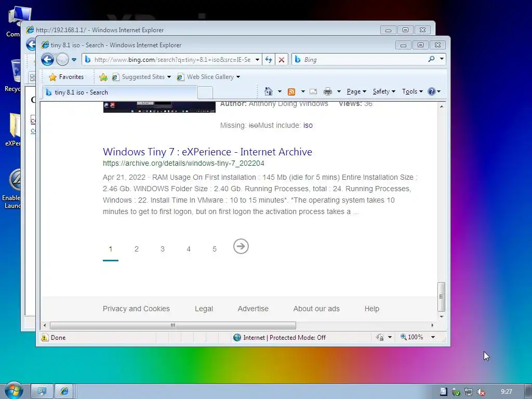532x399 pixels.
Task: Go to results page 4
Action: pyautogui.click(x=189, y=249)
